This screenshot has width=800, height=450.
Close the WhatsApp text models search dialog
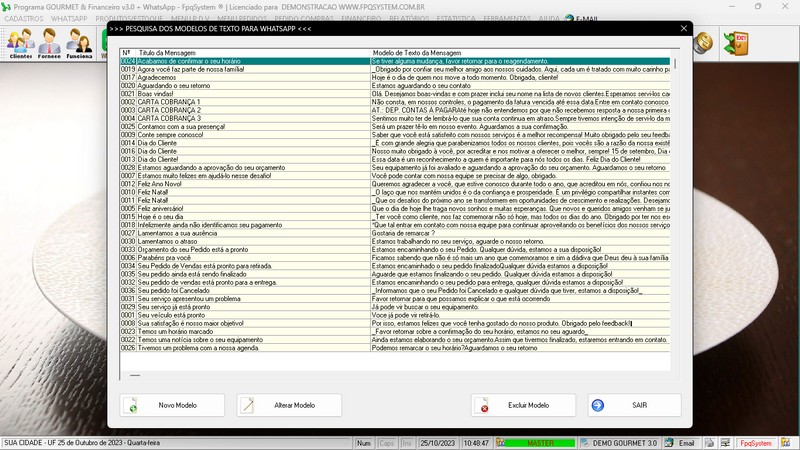(x=684, y=29)
